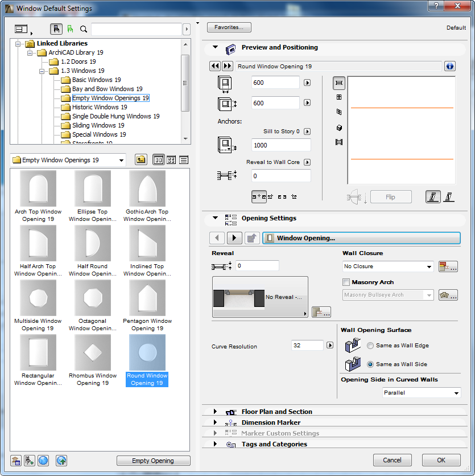Screen dimensions: 475x476
Task: Open wall closure settings icon next to No Closure
Action: tap(448, 266)
